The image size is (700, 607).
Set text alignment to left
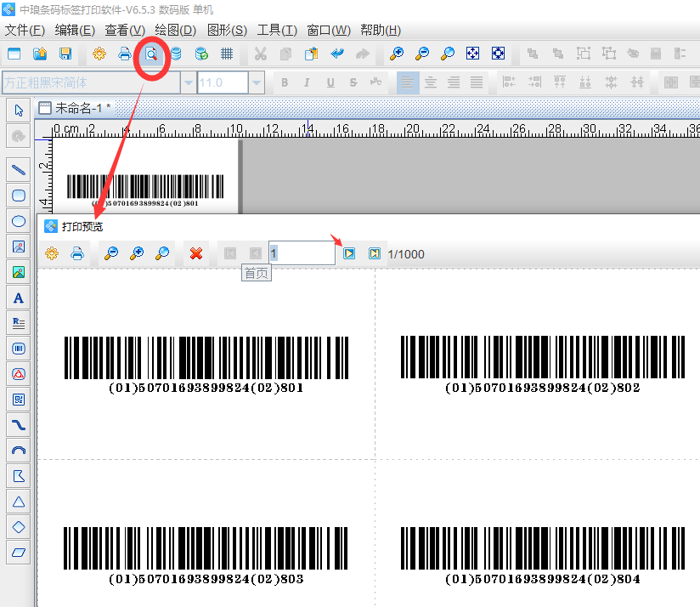tap(408, 82)
